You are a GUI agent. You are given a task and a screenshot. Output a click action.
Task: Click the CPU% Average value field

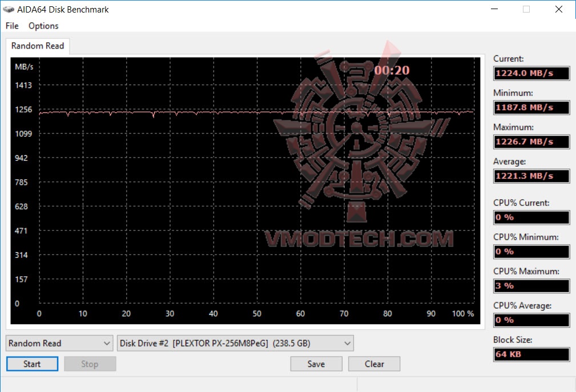coord(531,320)
